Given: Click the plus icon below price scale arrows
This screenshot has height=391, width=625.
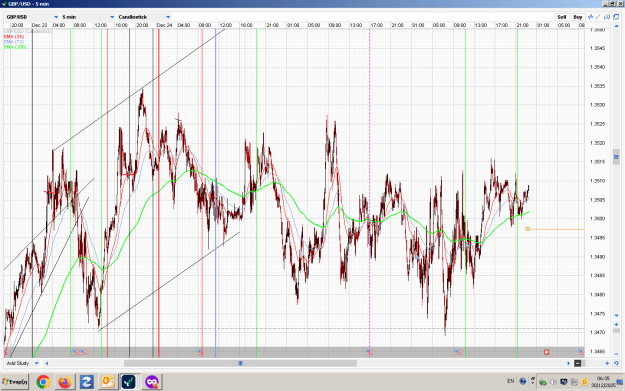Looking at the screenshot, I should point(616,324).
